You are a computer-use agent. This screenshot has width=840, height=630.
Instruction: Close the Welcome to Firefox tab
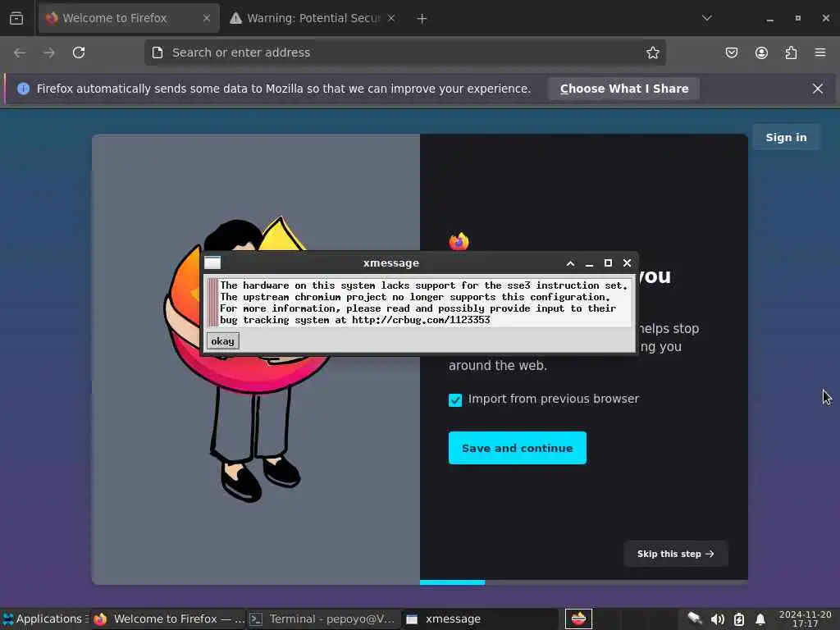206,18
